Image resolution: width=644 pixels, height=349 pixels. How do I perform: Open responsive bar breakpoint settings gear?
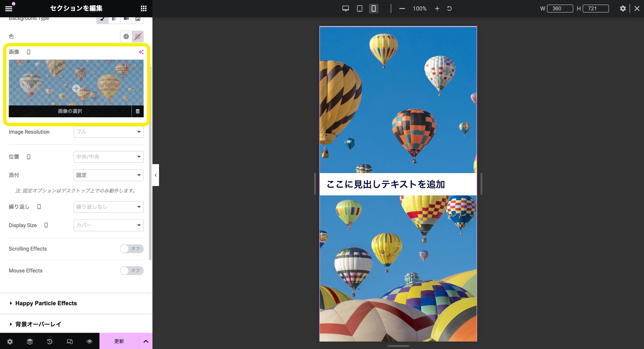tap(623, 9)
